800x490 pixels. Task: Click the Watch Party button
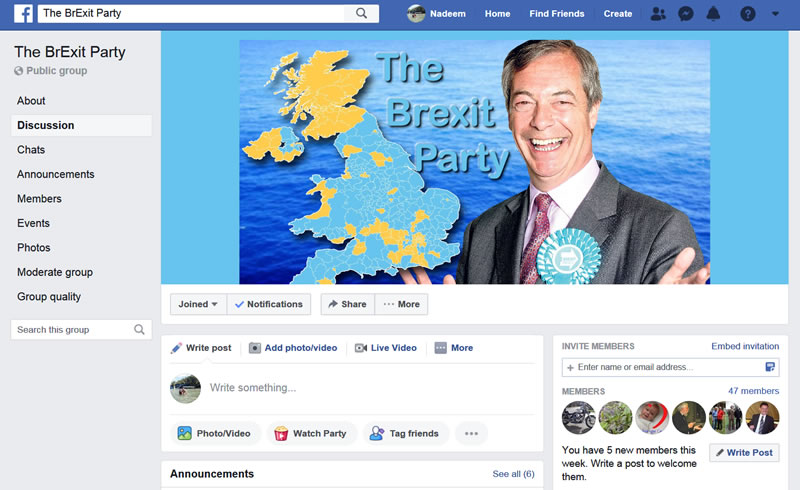pos(310,433)
